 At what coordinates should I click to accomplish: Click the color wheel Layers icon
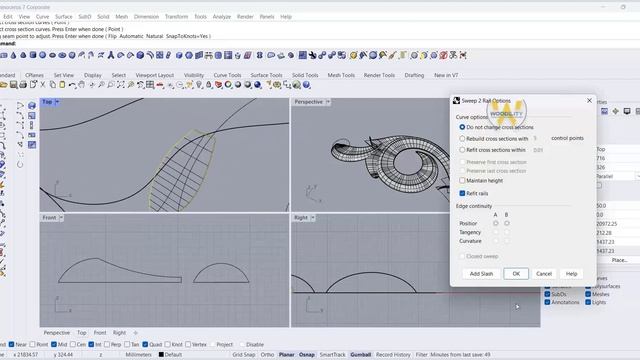tap(228, 85)
